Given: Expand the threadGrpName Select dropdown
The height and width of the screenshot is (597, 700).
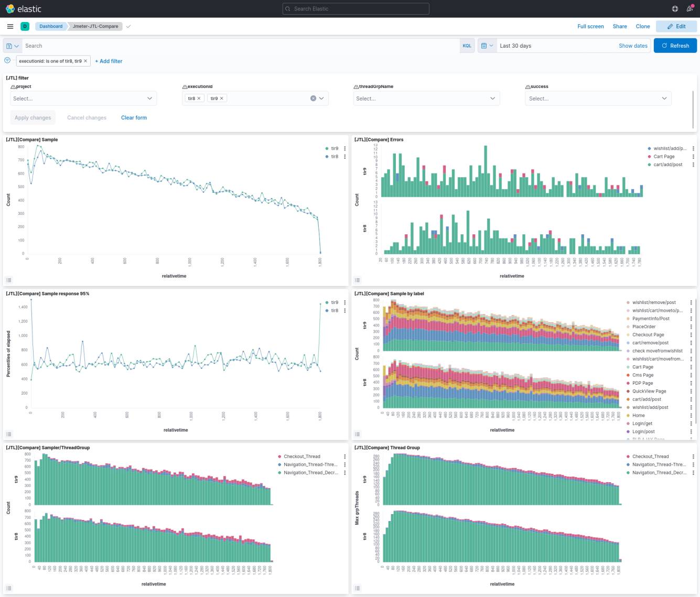Looking at the screenshot, I should (426, 99).
